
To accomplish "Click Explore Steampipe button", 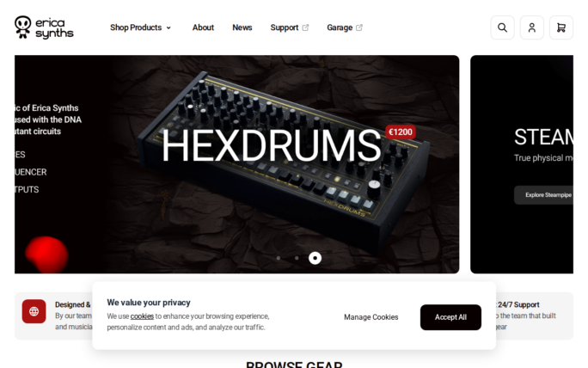I will (544, 195).
